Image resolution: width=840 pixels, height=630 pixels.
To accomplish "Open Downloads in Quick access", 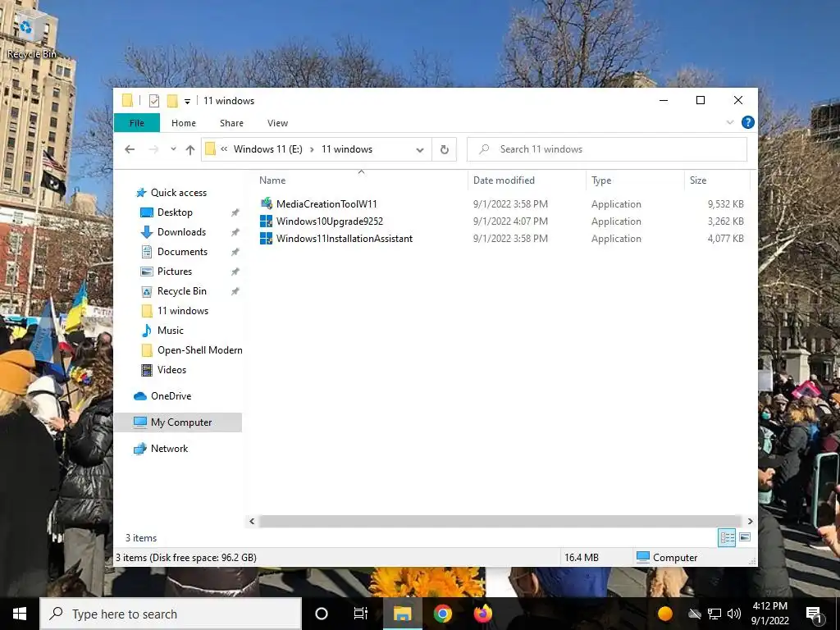I will [181, 232].
